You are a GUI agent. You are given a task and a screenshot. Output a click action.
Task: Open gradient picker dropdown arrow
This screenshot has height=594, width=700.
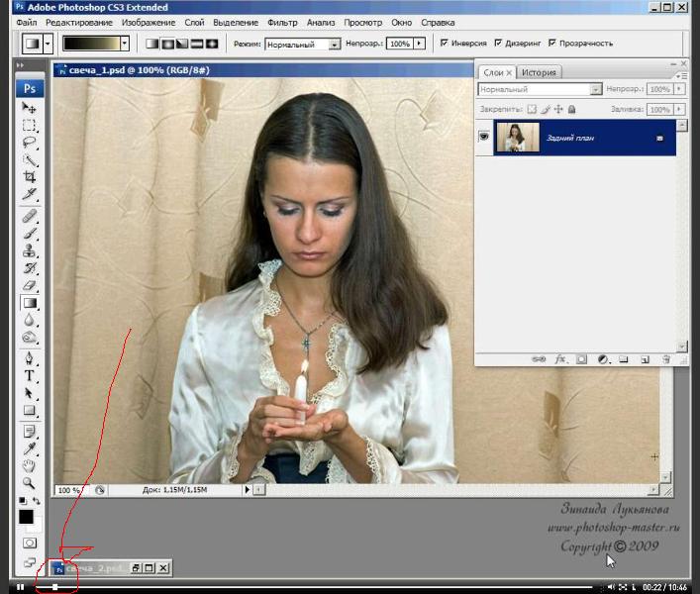(x=125, y=44)
